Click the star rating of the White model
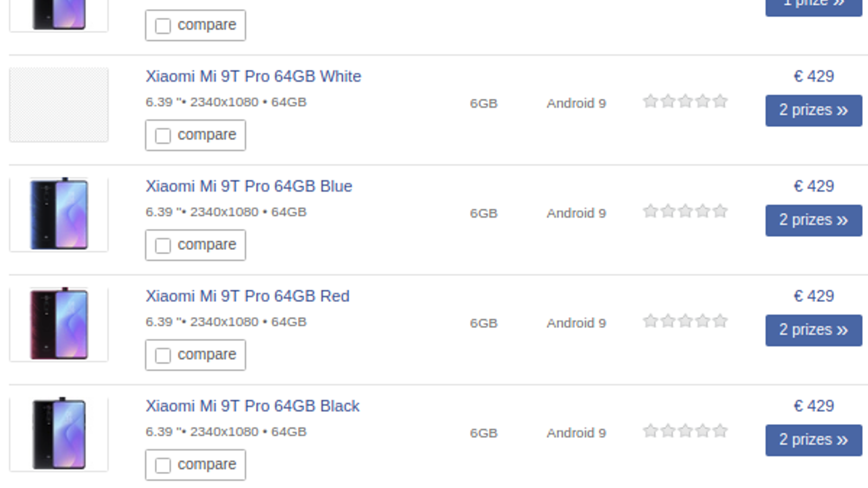This screenshot has width=868, height=488. click(x=685, y=101)
